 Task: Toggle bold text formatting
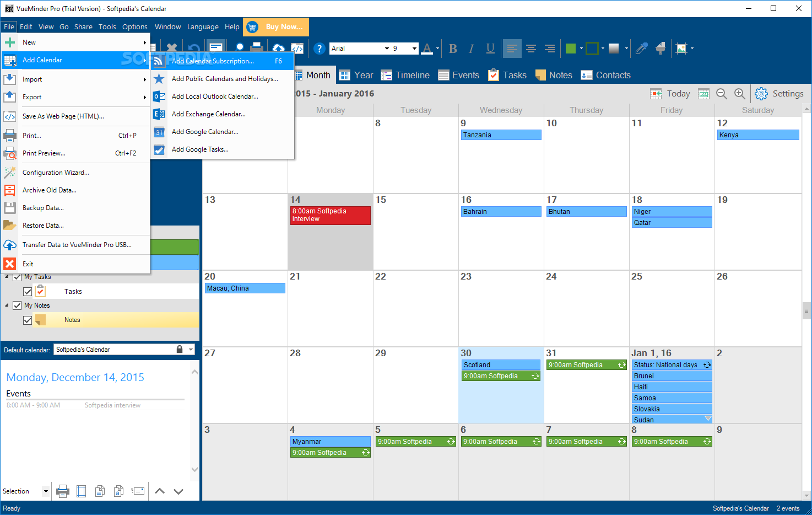click(x=453, y=49)
